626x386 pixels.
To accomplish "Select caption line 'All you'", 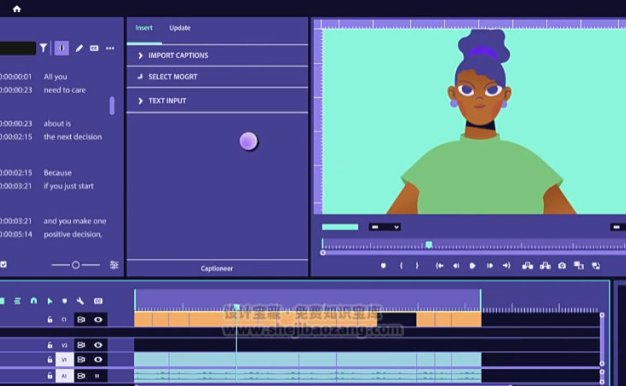I will point(55,76).
